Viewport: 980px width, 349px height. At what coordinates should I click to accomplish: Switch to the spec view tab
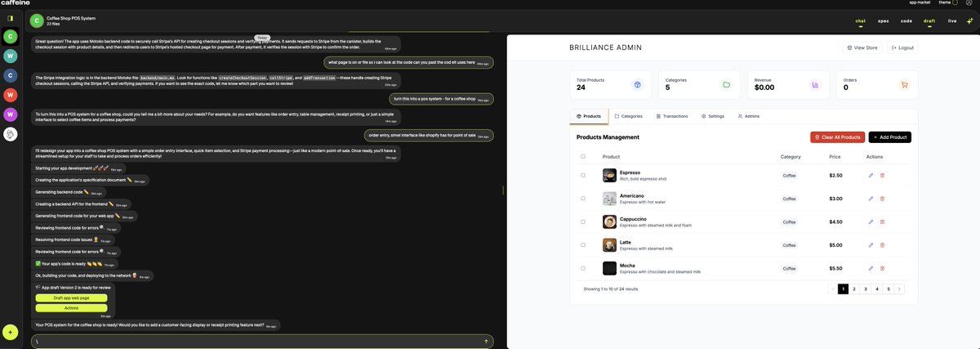coord(884,20)
